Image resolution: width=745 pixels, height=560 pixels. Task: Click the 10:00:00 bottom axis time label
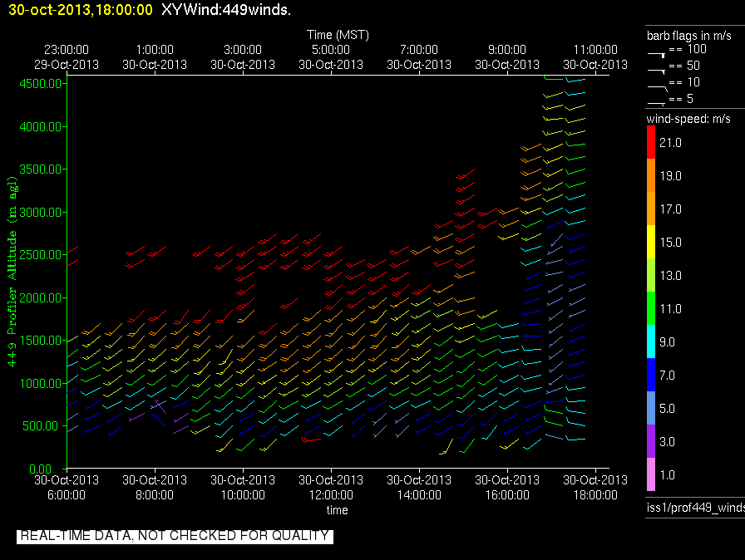pyautogui.click(x=243, y=495)
